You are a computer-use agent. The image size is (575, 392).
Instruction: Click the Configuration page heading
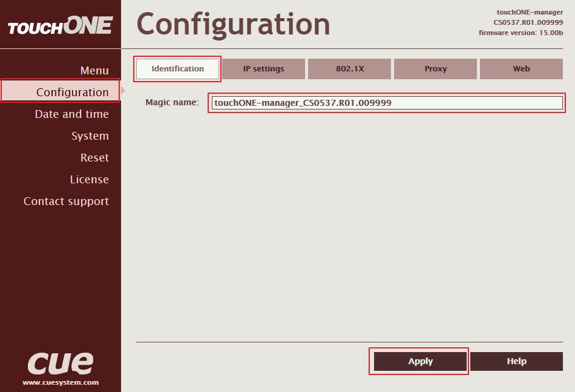233,24
